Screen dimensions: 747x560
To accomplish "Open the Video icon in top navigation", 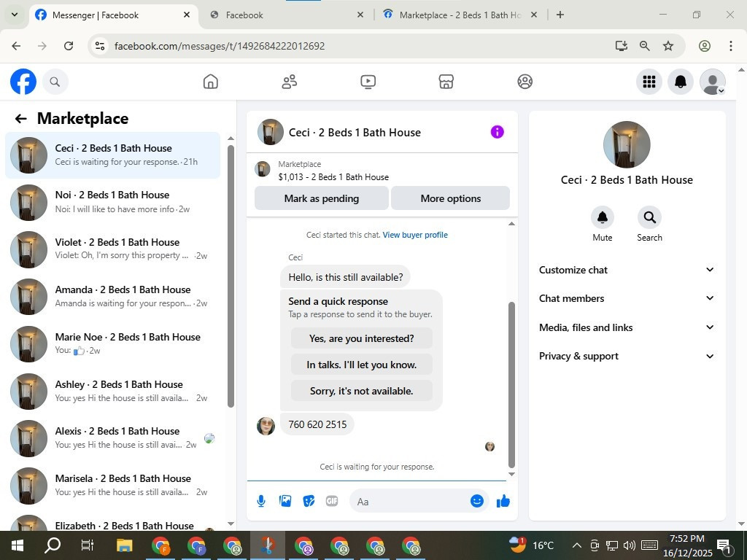I will [x=368, y=82].
